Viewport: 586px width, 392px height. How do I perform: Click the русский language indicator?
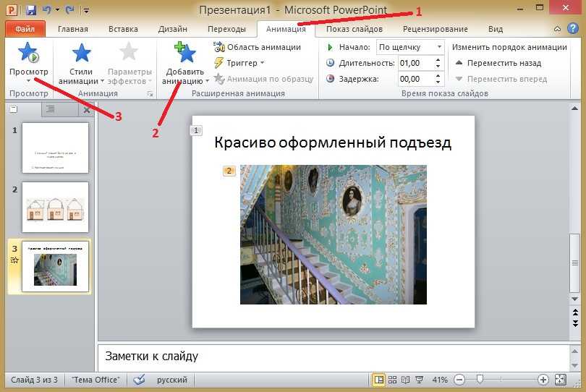pos(171,380)
